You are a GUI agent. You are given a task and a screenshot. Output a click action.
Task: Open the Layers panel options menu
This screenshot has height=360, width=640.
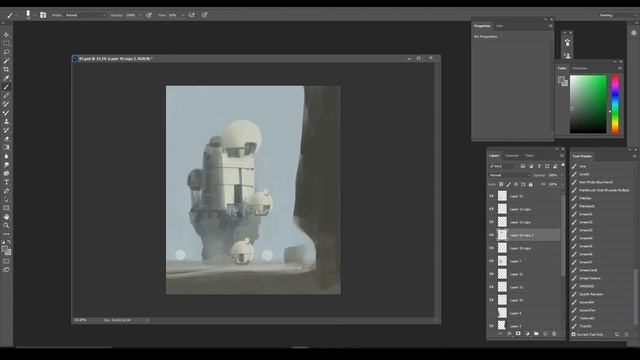(562, 156)
